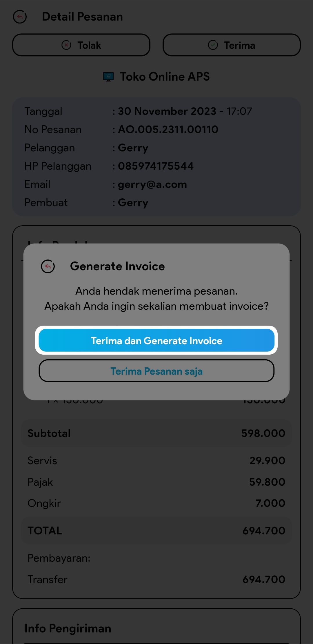The width and height of the screenshot is (313, 644).
Task: Open the Info Pengiriman section
Action: tap(68, 628)
